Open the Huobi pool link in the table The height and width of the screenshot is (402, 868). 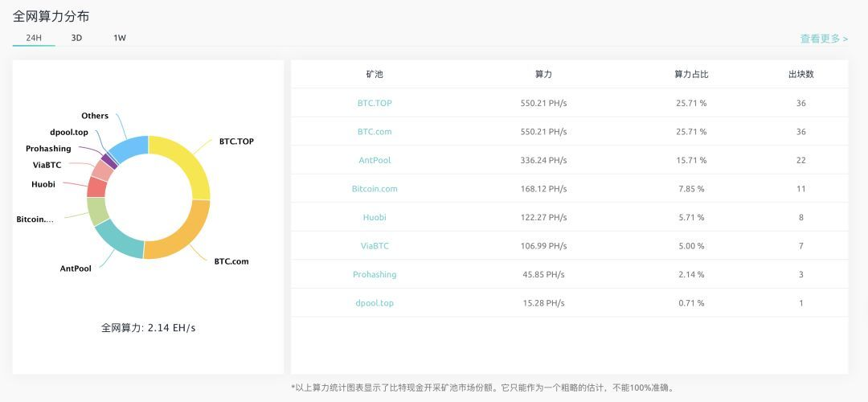click(x=375, y=217)
